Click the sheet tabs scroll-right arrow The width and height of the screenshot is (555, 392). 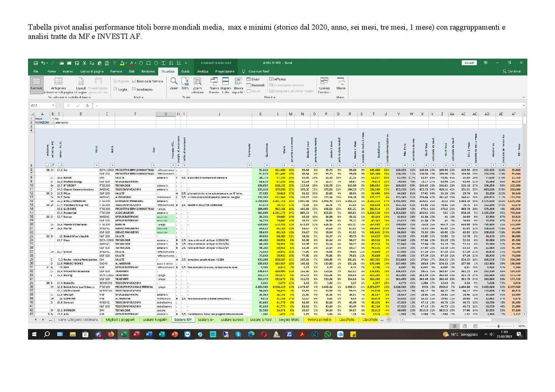(42, 319)
